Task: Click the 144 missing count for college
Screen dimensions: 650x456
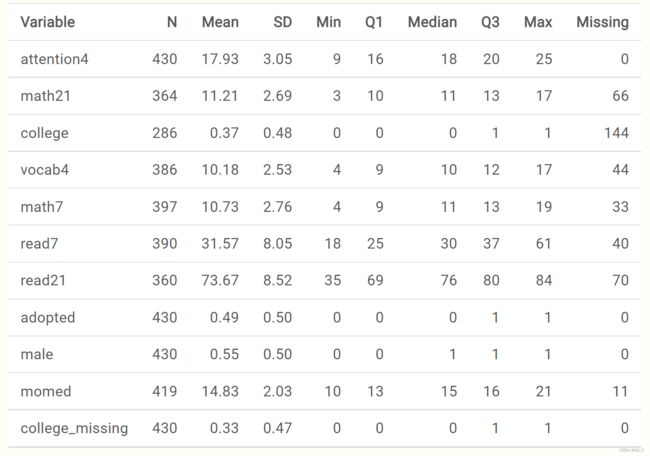Action: coord(616,133)
